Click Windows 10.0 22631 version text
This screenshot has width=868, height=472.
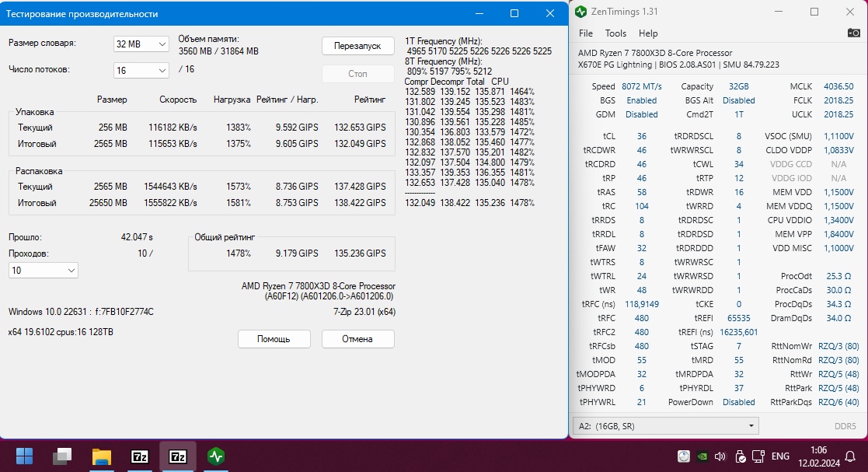[81, 312]
